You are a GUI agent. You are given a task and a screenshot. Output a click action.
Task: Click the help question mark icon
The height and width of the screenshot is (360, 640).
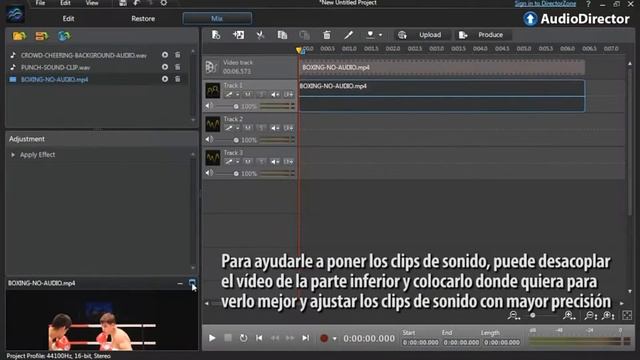pos(588,4)
